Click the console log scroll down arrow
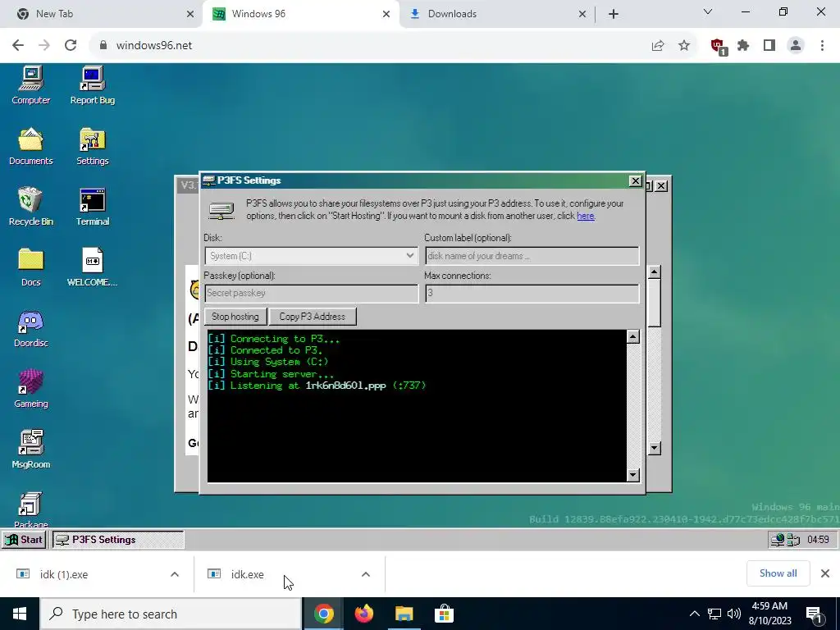The image size is (840, 630). pyautogui.click(x=632, y=475)
